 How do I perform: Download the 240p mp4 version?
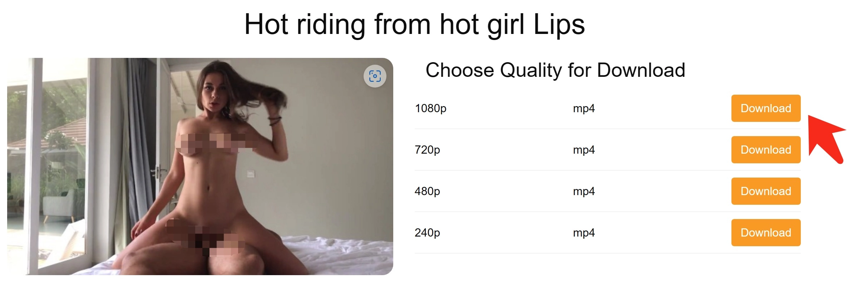766,233
